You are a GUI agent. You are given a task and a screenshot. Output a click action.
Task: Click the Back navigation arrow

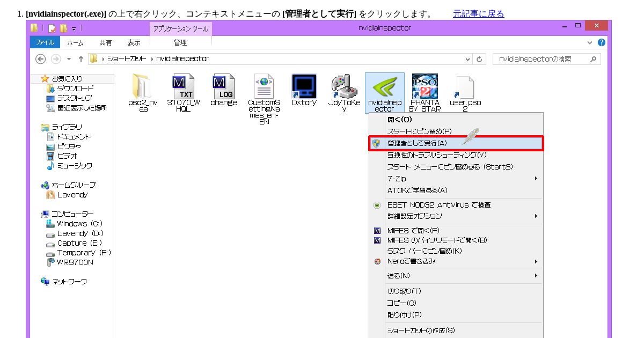41,59
